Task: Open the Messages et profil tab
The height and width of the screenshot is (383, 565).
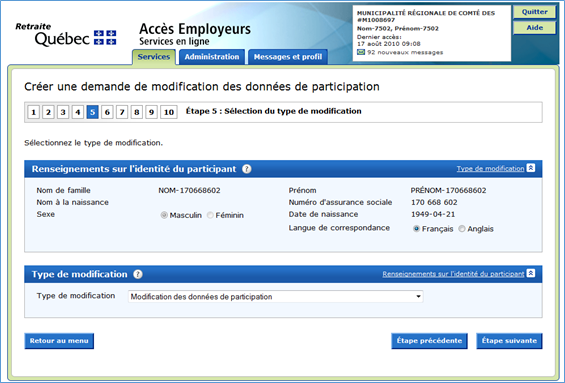Action: [x=288, y=57]
